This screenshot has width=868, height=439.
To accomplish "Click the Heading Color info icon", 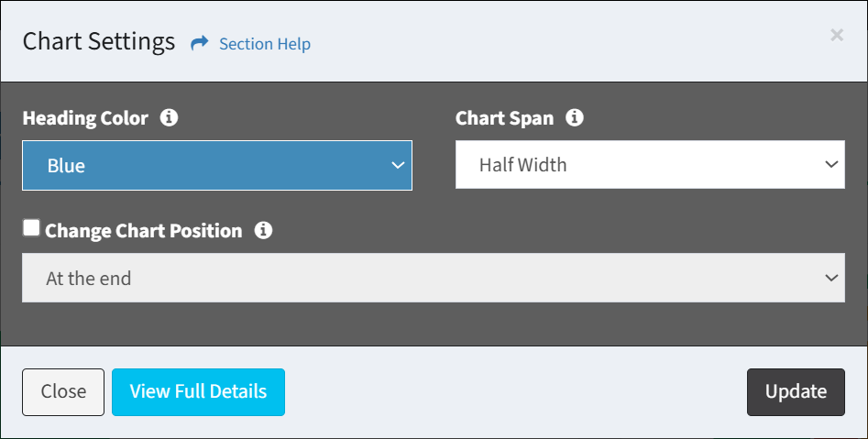I will (x=169, y=117).
